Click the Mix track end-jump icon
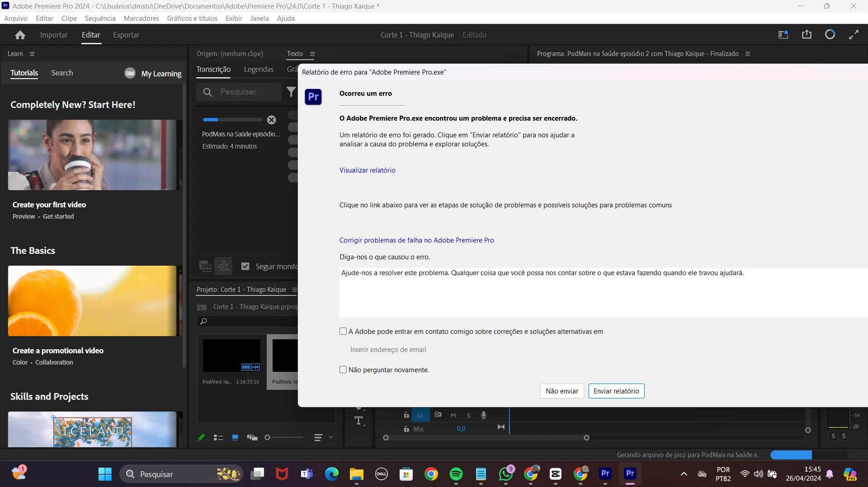Viewport: 868px width, 487px height. pyautogui.click(x=501, y=427)
